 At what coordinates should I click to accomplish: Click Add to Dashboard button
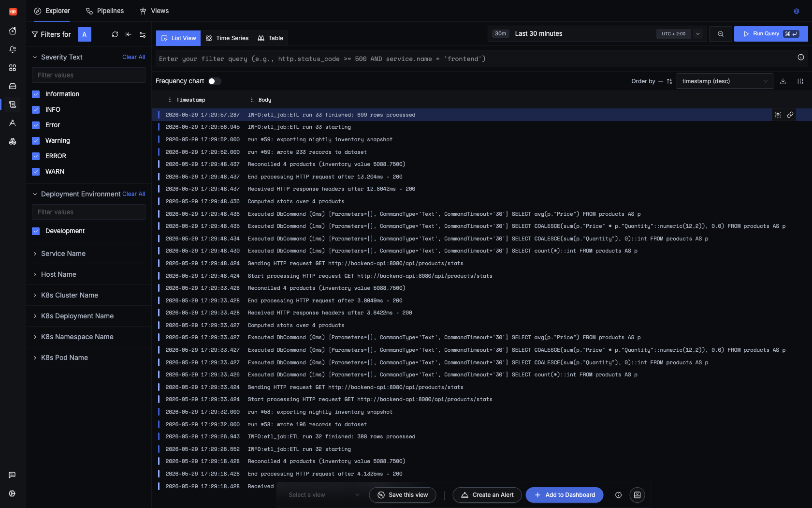coord(565,495)
